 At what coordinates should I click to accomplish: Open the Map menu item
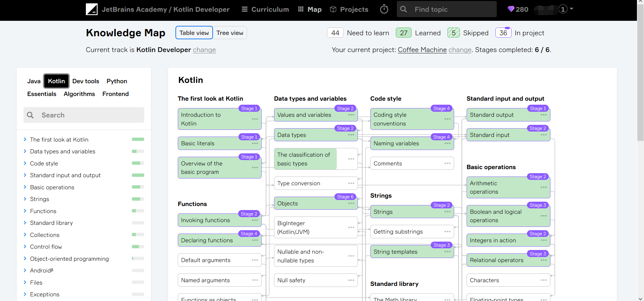pyautogui.click(x=310, y=9)
